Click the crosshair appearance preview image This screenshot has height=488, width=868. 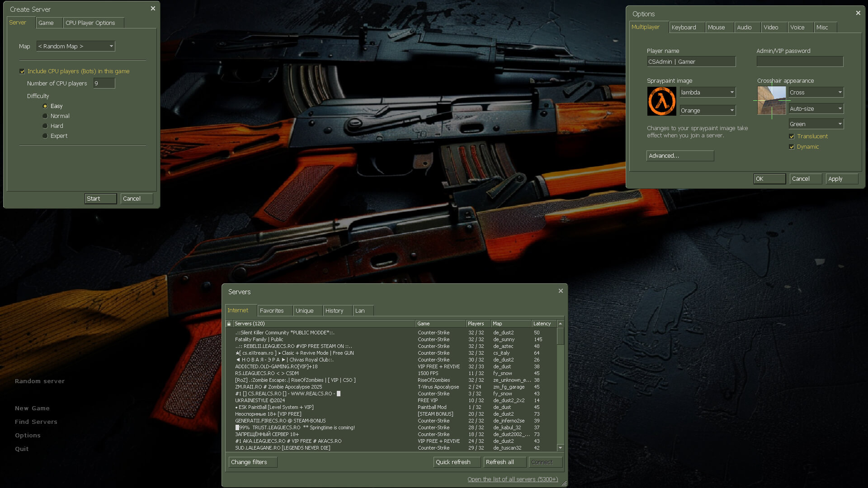[x=772, y=100]
